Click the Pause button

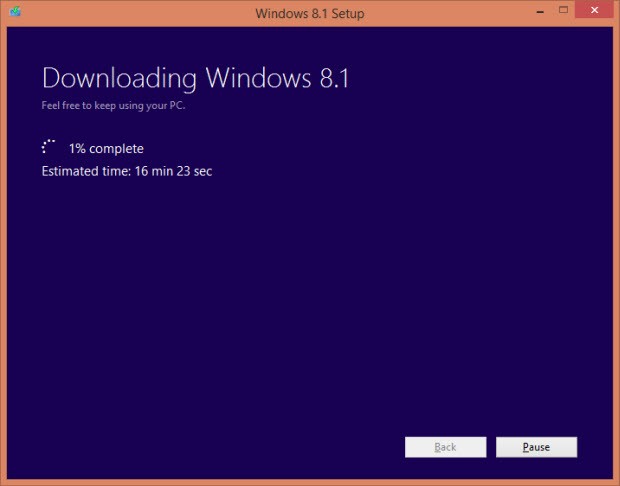tap(536, 447)
